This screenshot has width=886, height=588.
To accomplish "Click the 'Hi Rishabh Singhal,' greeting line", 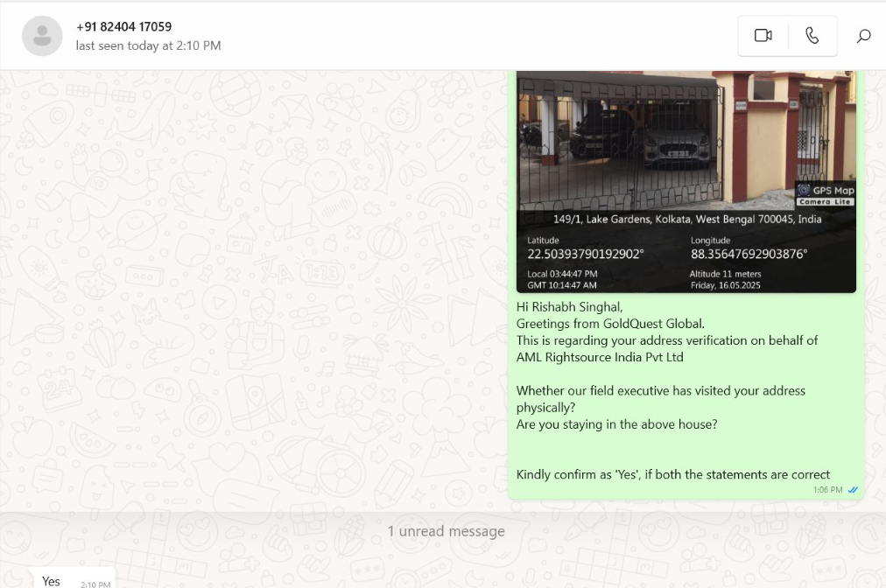I will (569, 307).
